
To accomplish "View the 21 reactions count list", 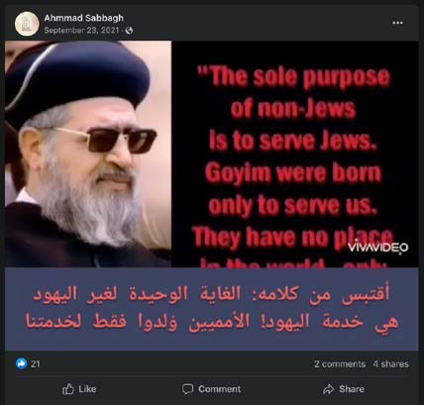I will coord(35,364).
